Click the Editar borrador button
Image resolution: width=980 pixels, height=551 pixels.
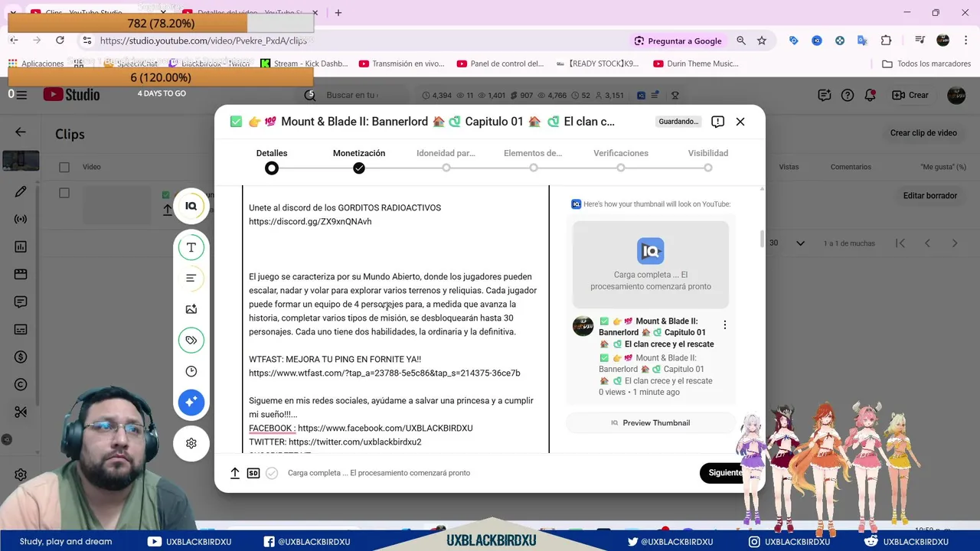tap(930, 196)
